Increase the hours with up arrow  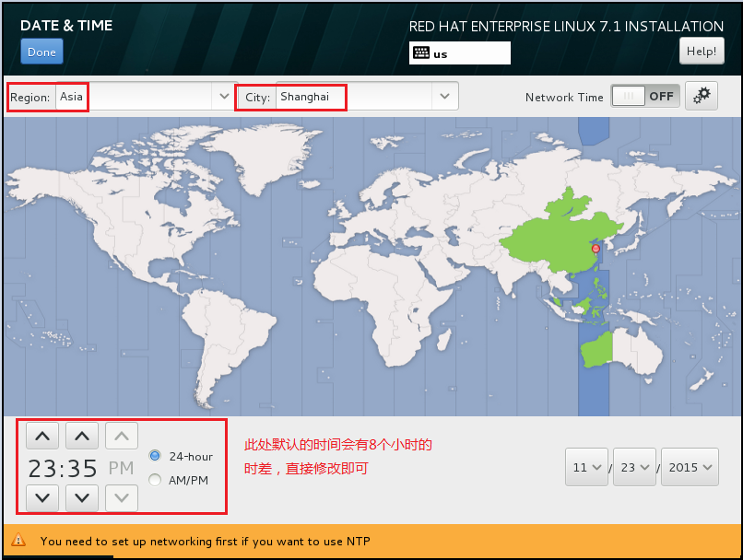pyautogui.click(x=42, y=436)
